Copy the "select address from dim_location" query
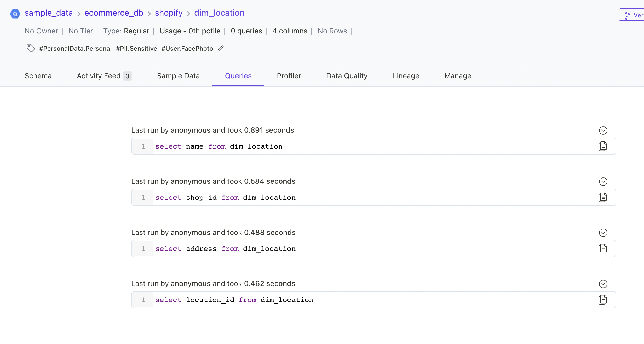This screenshot has height=344, width=644. coord(603,248)
